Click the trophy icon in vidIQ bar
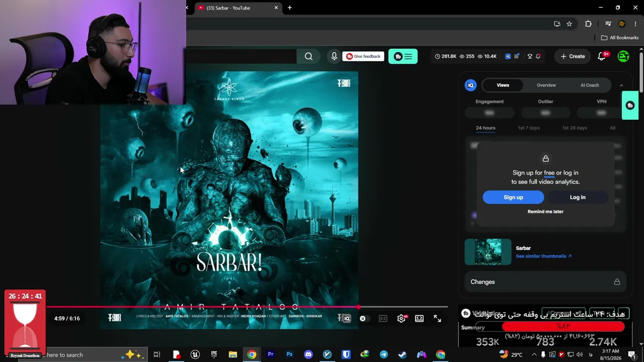644x362 pixels. coord(530,56)
